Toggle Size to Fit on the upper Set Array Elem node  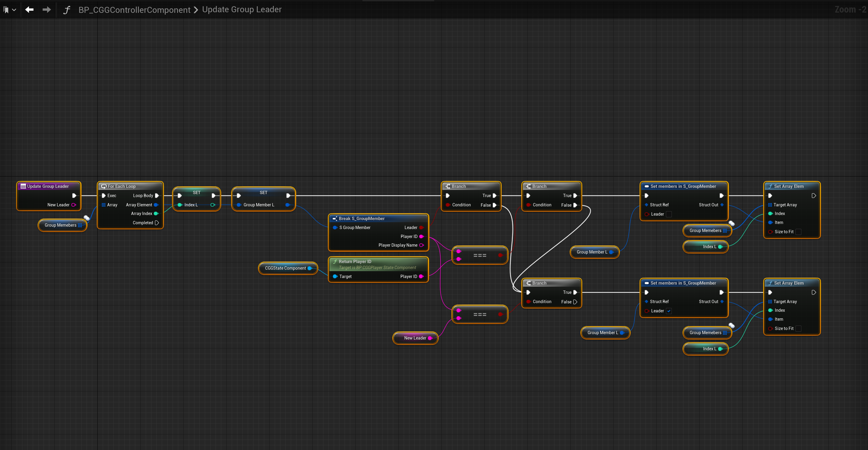point(798,232)
